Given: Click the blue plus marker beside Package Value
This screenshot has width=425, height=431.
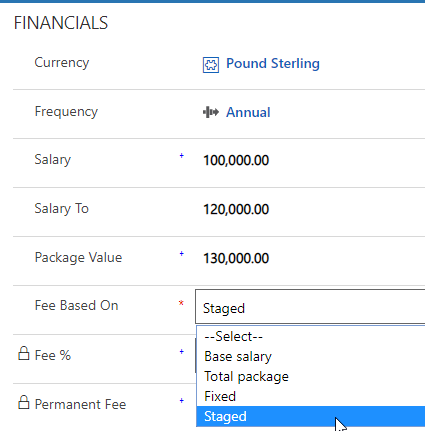Looking at the screenshot, I should click(x=182, y=254).
